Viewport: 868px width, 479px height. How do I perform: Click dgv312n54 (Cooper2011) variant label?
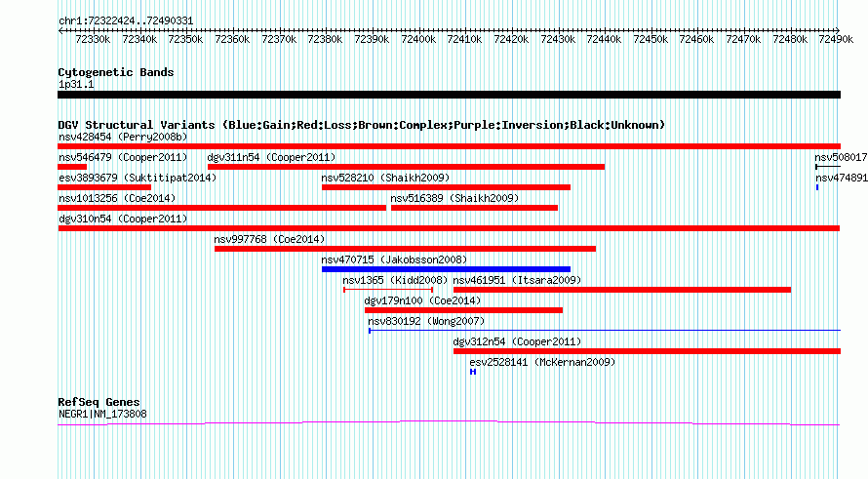[517, 341]
